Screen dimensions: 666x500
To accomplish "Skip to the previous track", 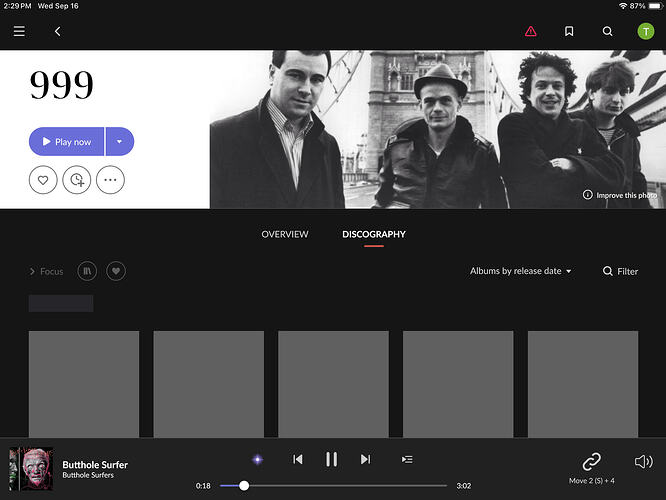I will [298, 459].
